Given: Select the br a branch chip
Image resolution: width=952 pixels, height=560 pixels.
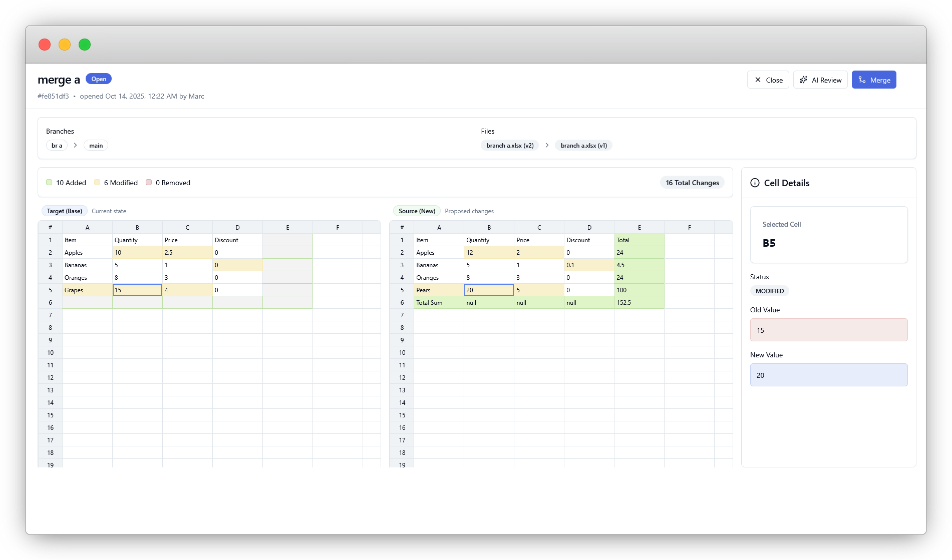Looking at the screenshot, I should pyautogui.click(x=57, y=145).
